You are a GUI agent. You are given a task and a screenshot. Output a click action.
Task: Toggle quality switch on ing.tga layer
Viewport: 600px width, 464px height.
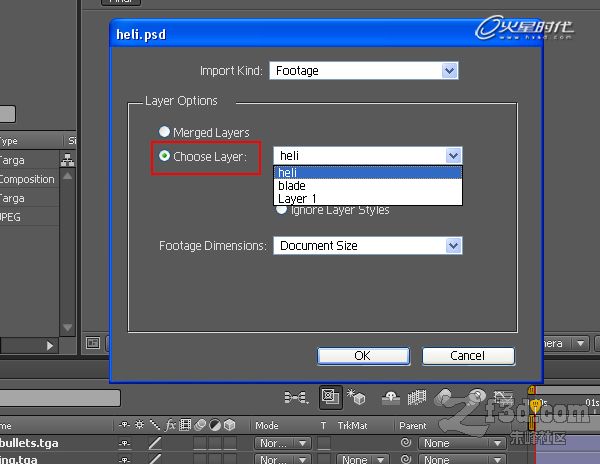click(x=155, y=459)
